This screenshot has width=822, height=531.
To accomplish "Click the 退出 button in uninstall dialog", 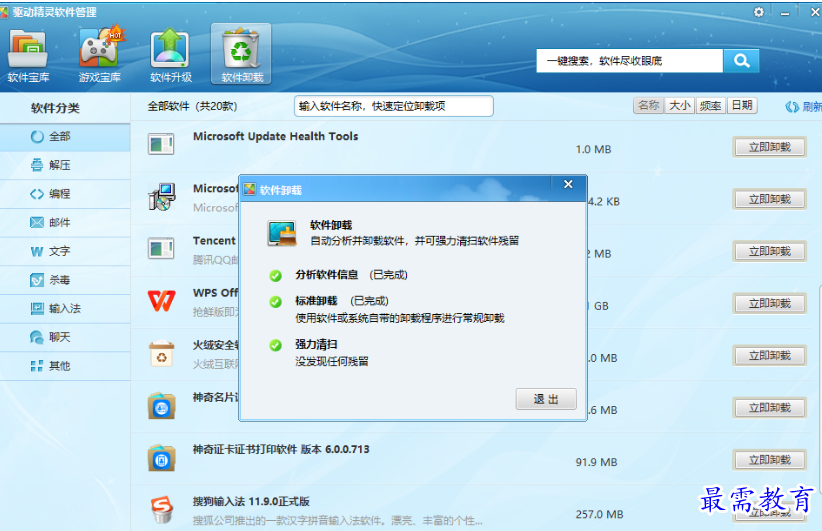I will (x=546, y=399).
